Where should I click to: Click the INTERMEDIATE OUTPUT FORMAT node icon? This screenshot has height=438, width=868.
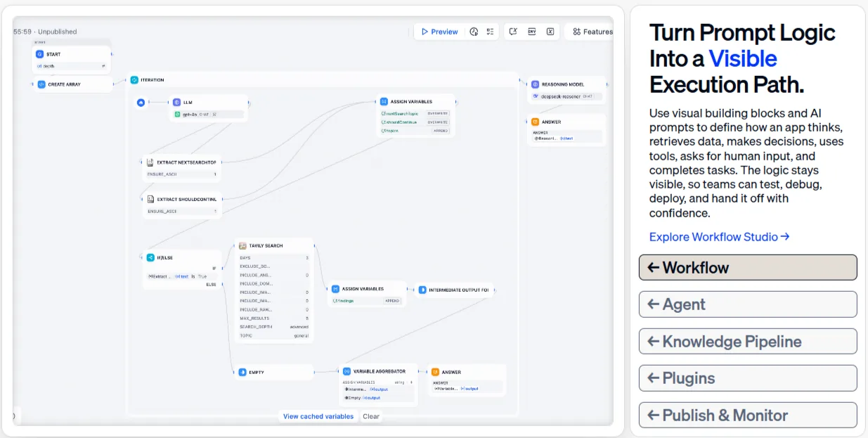422,290
